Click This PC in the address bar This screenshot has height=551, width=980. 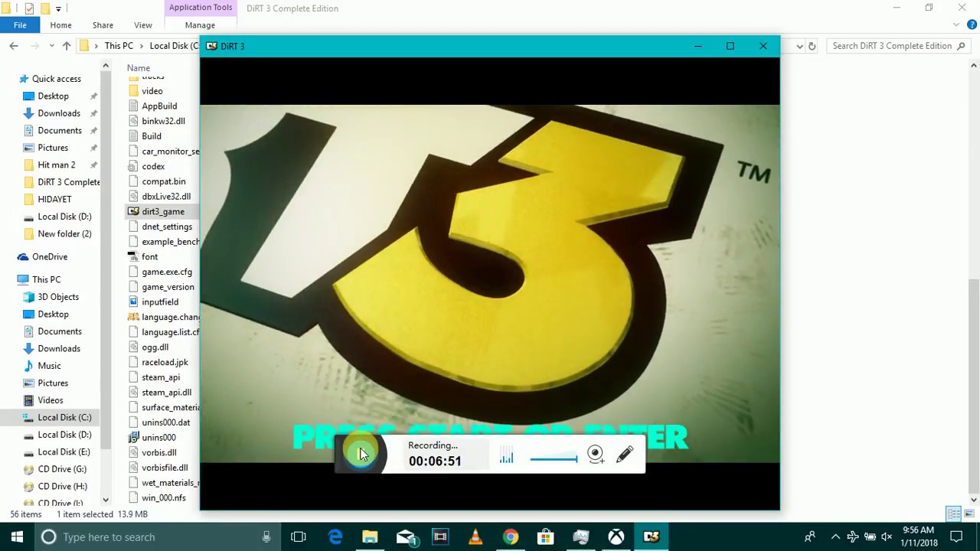(119, 46)
